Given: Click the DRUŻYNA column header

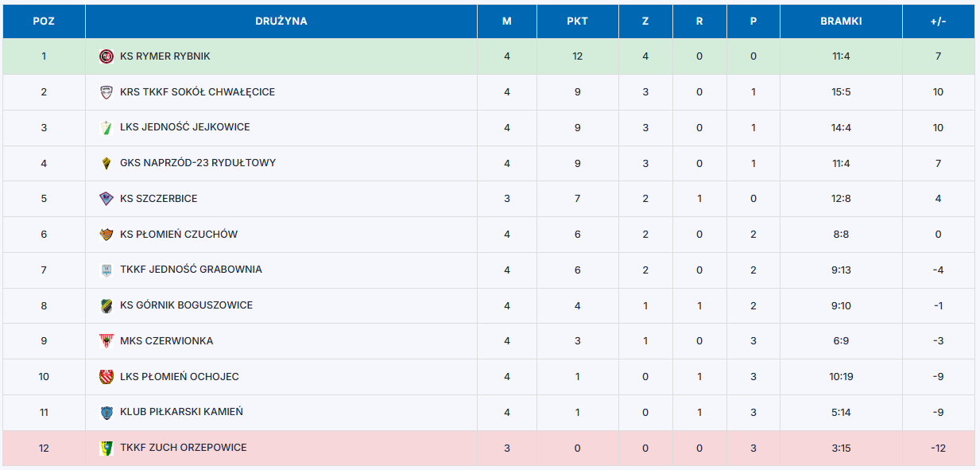Looking at the screenshot, I should 281,21.
